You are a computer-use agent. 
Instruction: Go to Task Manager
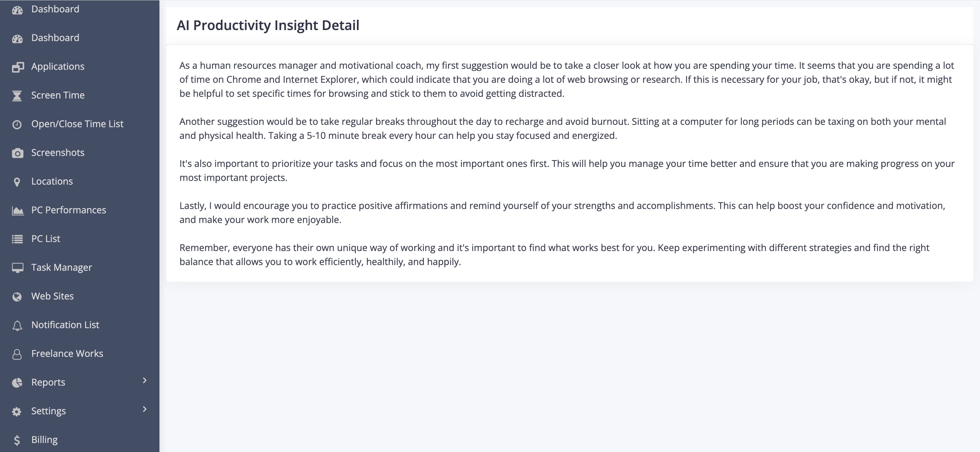(62, 267)
